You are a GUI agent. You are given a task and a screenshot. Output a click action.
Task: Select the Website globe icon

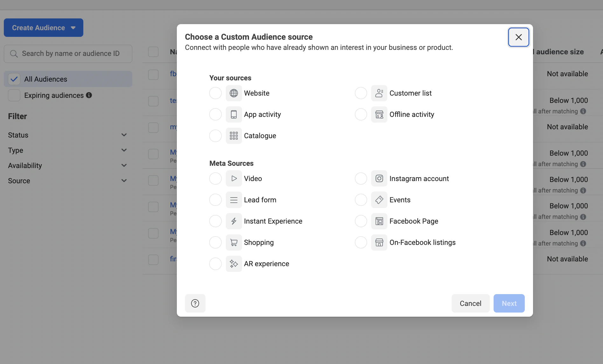tap(234, 93)
